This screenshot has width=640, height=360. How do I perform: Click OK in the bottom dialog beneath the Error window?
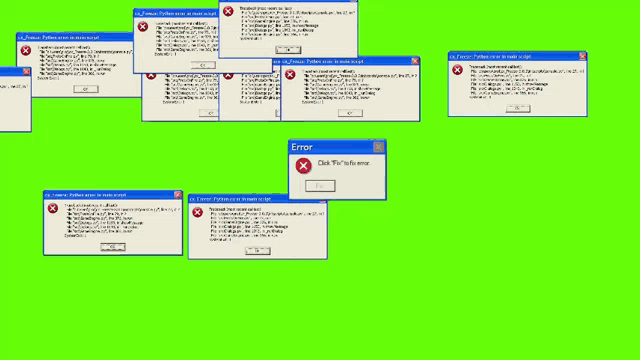click(258, 251)
